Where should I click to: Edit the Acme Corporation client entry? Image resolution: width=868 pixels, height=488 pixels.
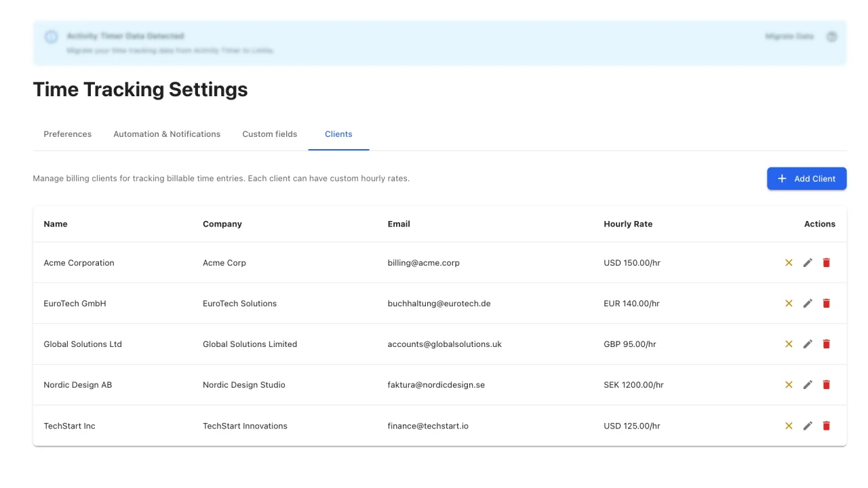pos(808,262)
